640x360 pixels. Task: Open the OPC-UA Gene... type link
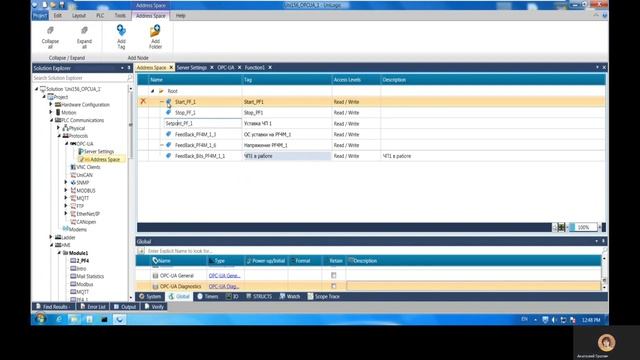tap(224, 276)
